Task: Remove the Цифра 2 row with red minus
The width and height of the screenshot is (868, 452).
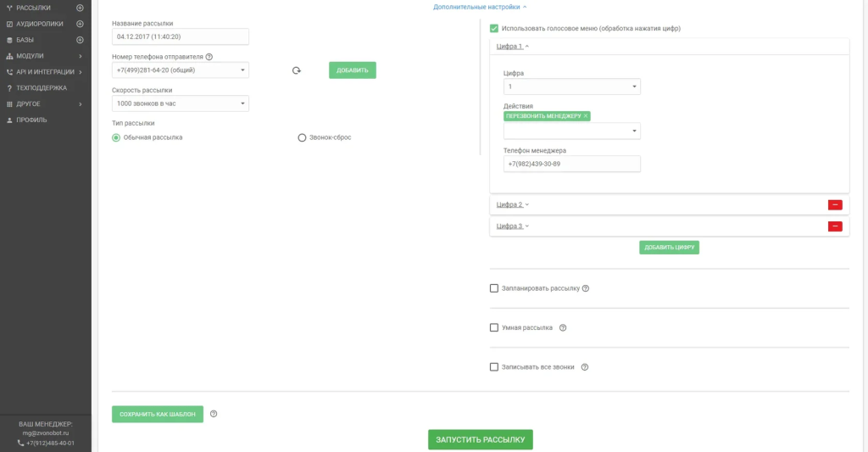Action: 835,205
